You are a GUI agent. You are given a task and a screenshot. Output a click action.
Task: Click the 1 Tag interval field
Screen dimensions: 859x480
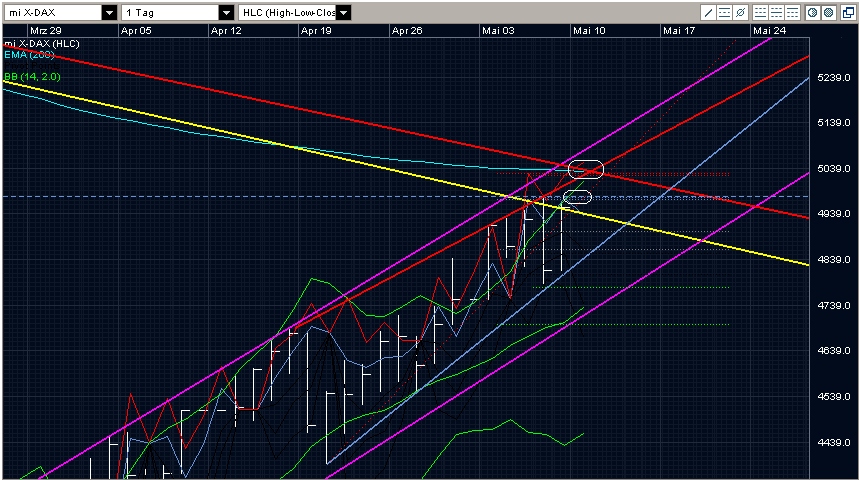pyautogui.click(x=170, y=13)
